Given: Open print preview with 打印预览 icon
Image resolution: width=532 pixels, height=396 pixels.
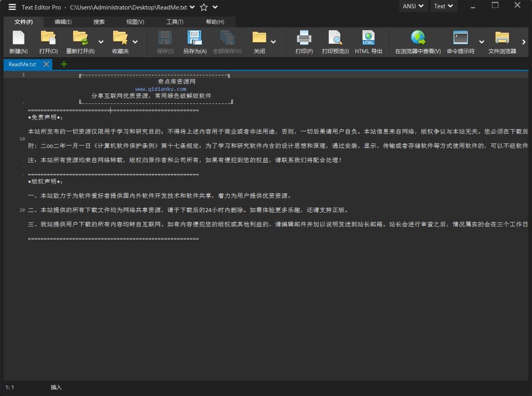Looking at the screenshot, I should pos(335,38).
